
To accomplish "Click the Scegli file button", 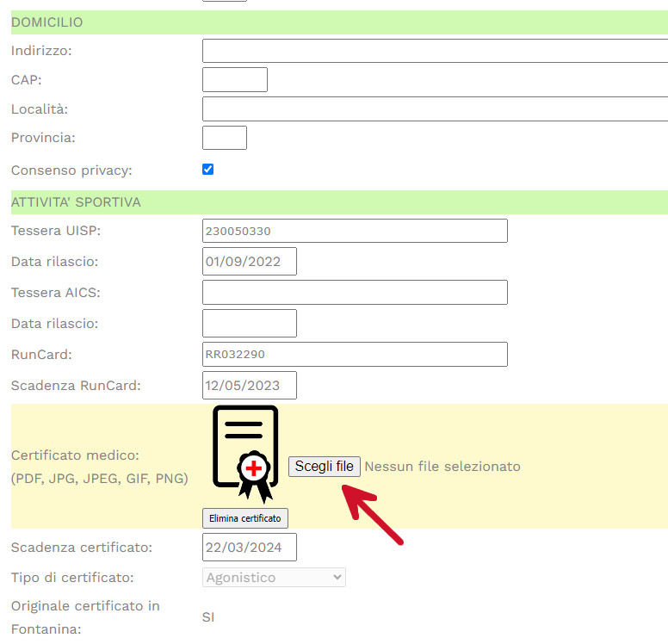I will pyautogui.click(x=325, y=467).
